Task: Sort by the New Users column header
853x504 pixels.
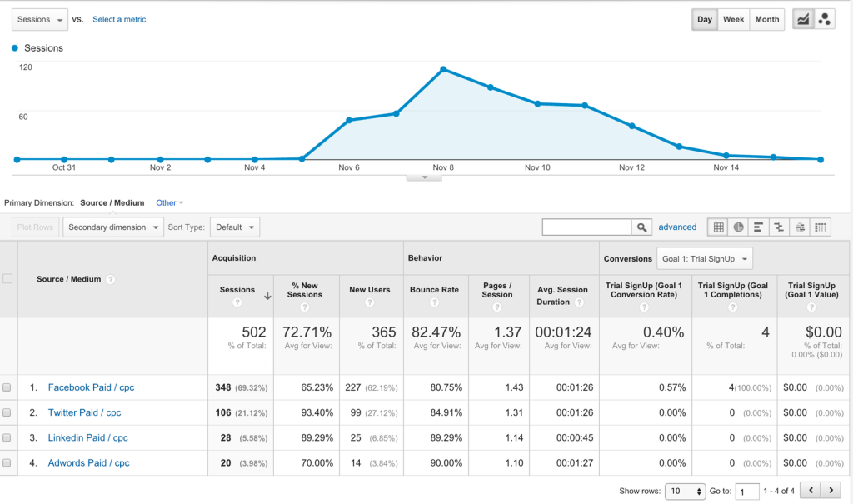Action: (369, 290)
